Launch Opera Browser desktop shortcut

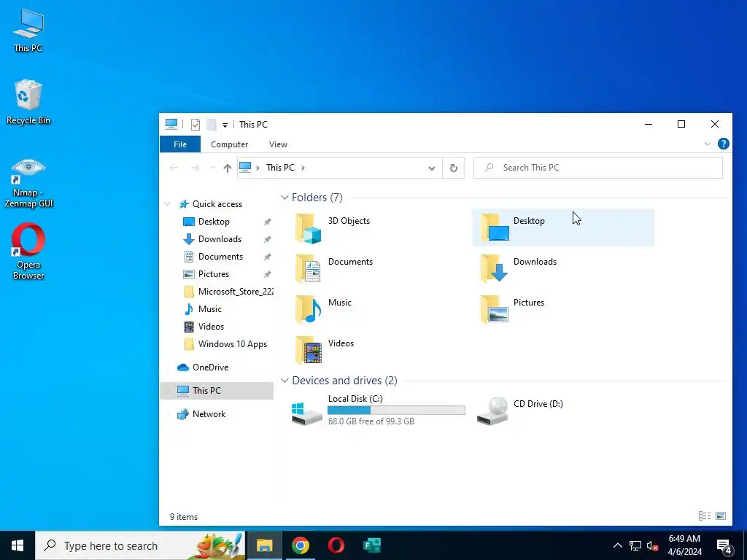pos(28,252)
